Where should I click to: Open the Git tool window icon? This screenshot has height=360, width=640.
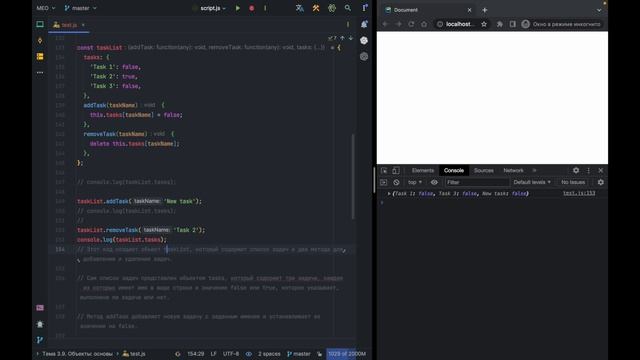(x=40, y=340)
